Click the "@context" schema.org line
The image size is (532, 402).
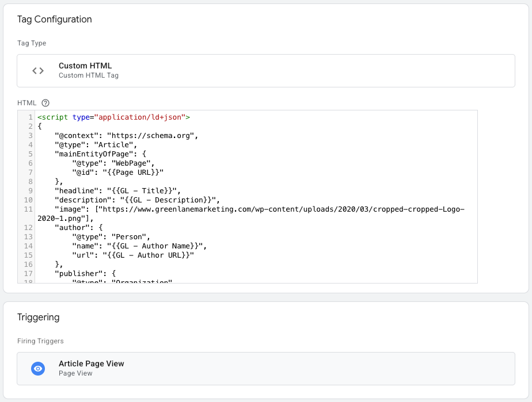coord(126,136)
